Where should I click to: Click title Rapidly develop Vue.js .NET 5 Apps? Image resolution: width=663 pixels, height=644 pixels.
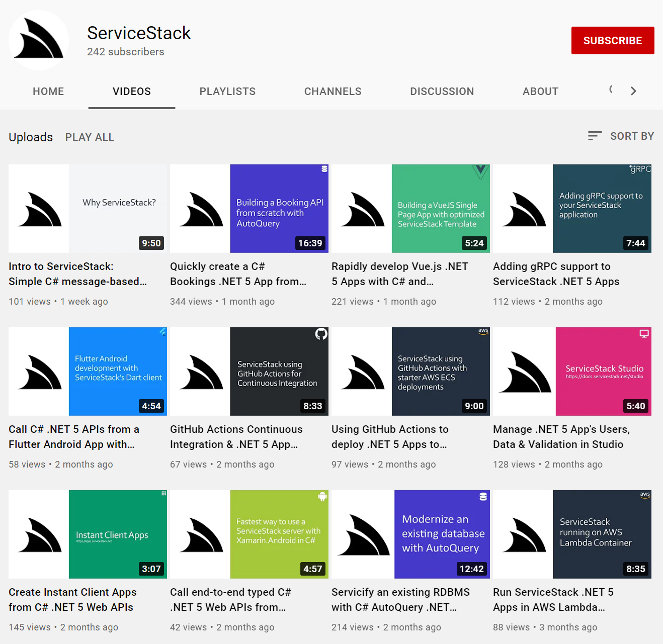pos(400,274)
